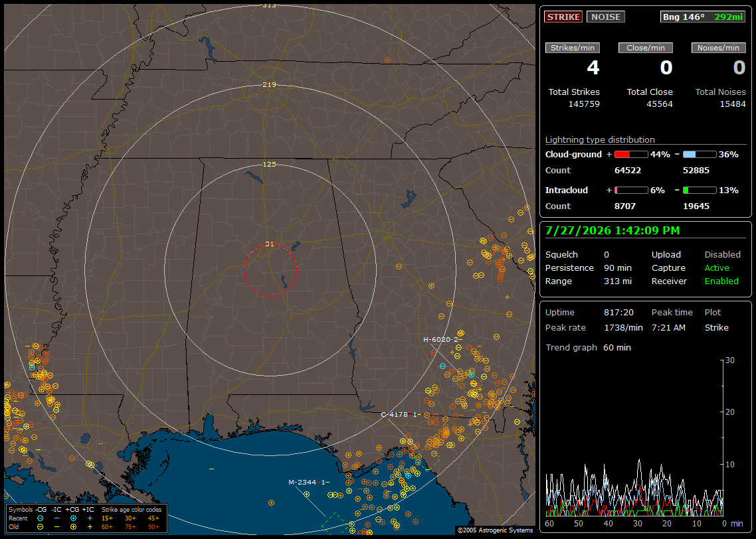Image resolution: width=756 pixels, height=539 pixels.
Task: Click the red positive cloud-ground bar
Action: coord(631,155)
